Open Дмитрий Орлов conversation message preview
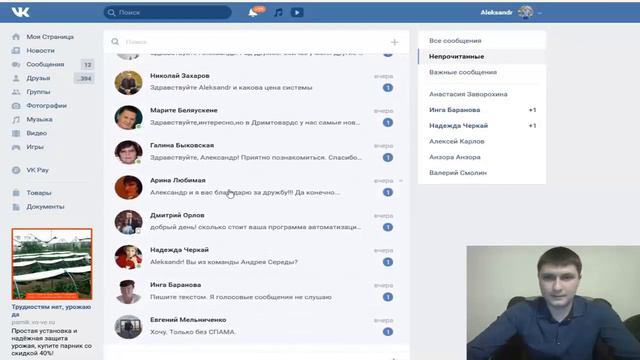 coord(256,227)
